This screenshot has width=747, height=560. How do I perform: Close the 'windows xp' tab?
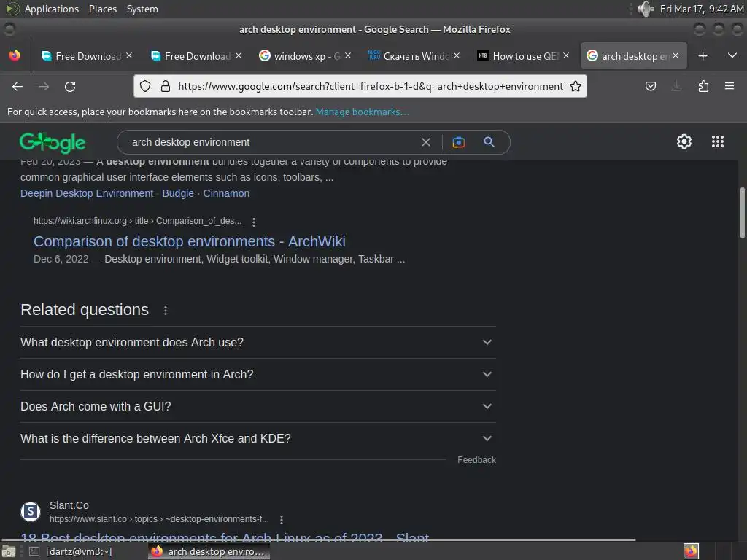point(348,55)
